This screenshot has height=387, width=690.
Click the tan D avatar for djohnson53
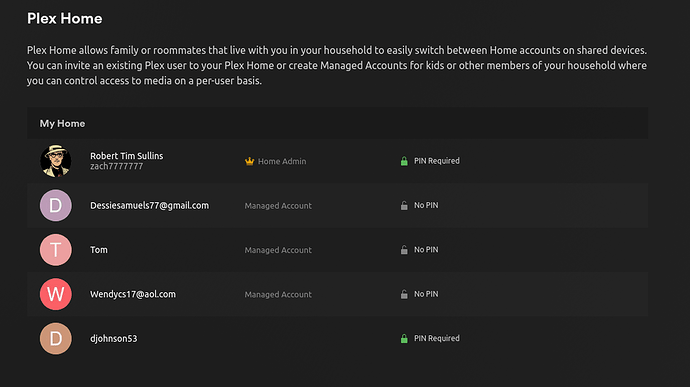55,339
